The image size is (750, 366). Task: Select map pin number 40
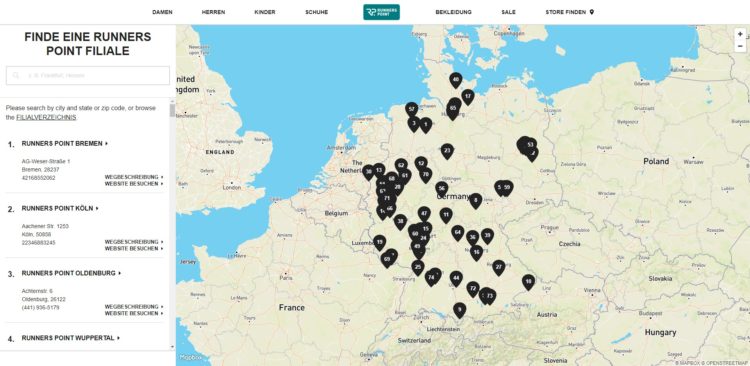coord(456,80)
